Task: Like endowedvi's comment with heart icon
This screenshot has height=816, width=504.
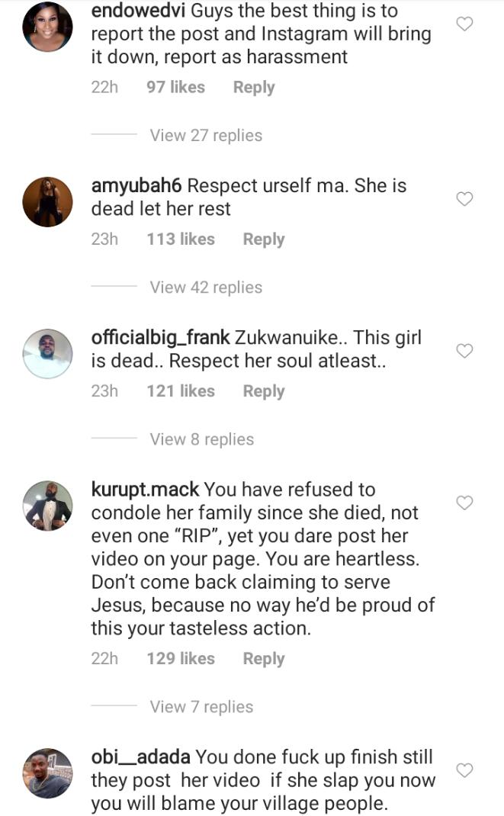Action: [x=464, y=24]
